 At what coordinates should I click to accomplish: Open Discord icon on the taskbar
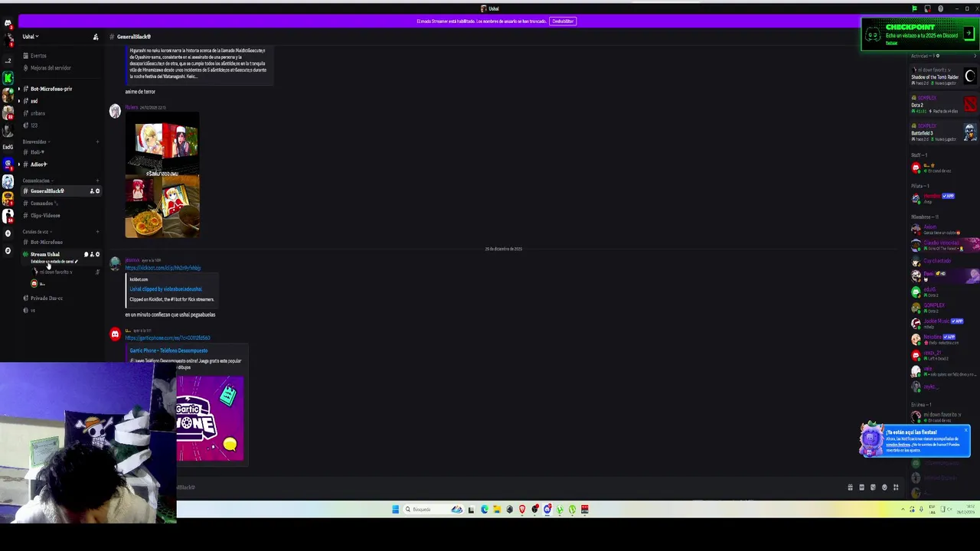coord(547,509)
